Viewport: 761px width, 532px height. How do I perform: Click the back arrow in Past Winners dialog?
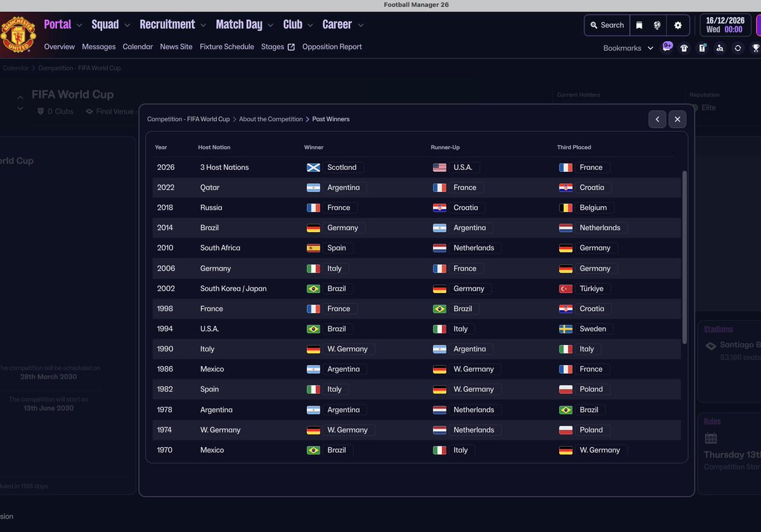click(x=657, y=119)
